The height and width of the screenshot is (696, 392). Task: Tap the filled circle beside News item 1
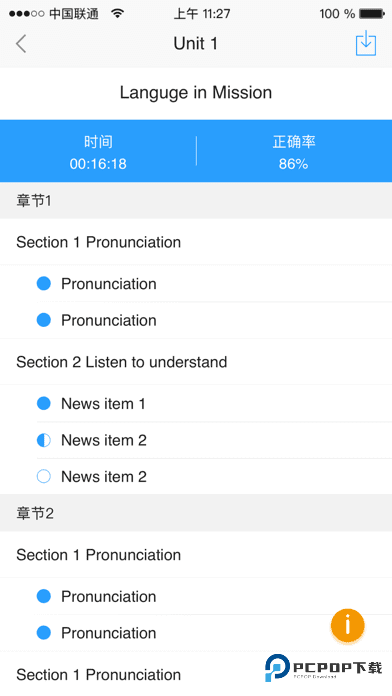pyautogui.click(x=44, y=403)
